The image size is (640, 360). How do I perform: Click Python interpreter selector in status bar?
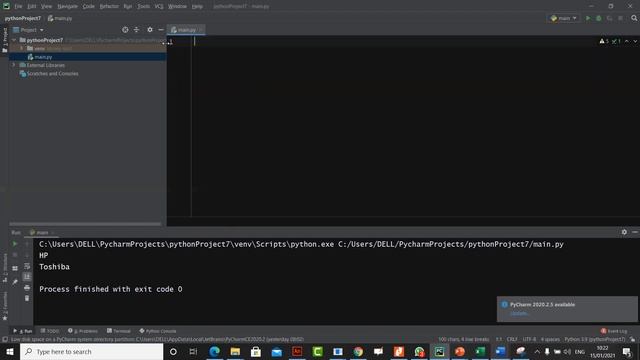[x=594, y=339]
